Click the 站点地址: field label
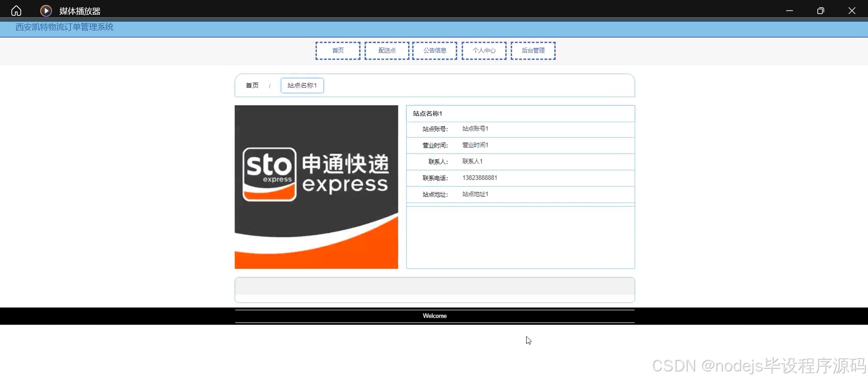This screenshot has height=380, width=868. tap(435, 195)
